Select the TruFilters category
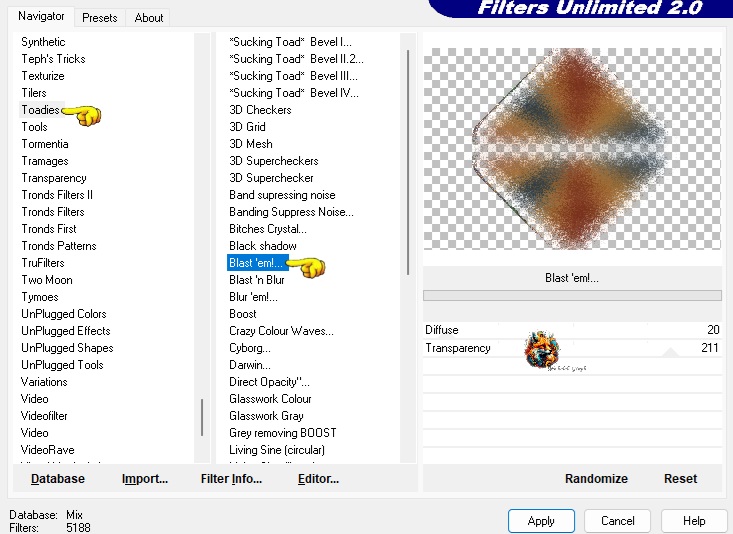733x534 pixels. (43, 263)
